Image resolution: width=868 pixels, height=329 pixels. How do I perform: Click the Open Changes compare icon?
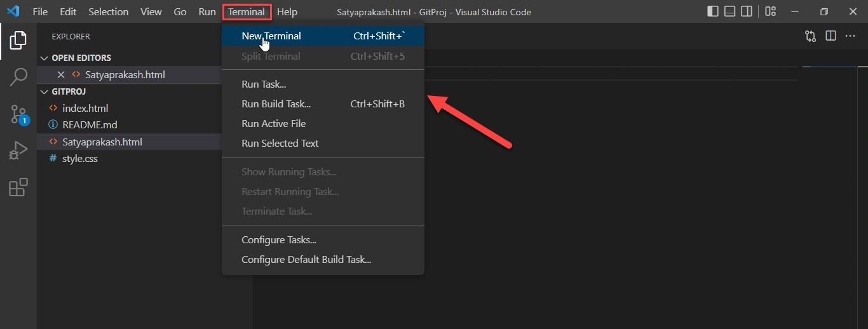click(x=810, y=36)
